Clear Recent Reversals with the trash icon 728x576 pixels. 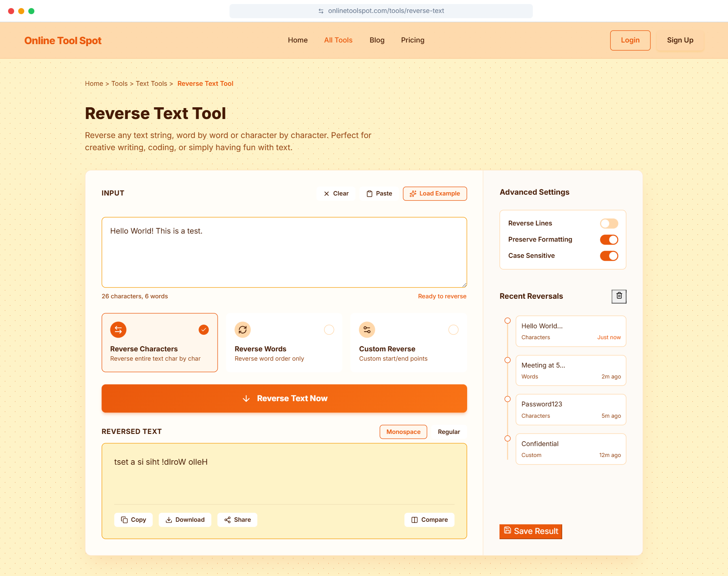point(618,296)
